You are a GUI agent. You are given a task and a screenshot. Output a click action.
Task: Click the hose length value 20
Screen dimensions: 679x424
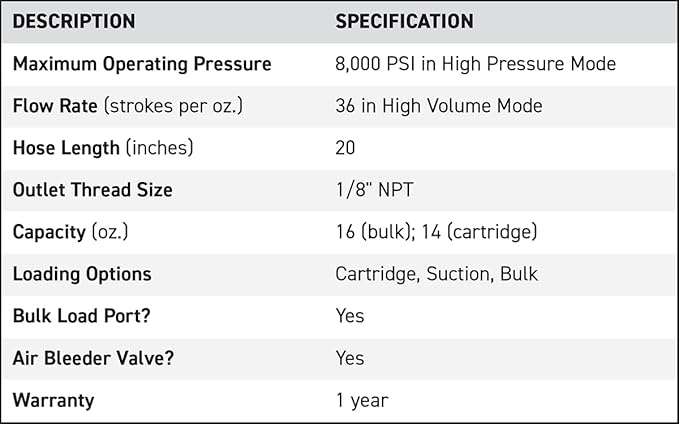[x=347, y=148]
